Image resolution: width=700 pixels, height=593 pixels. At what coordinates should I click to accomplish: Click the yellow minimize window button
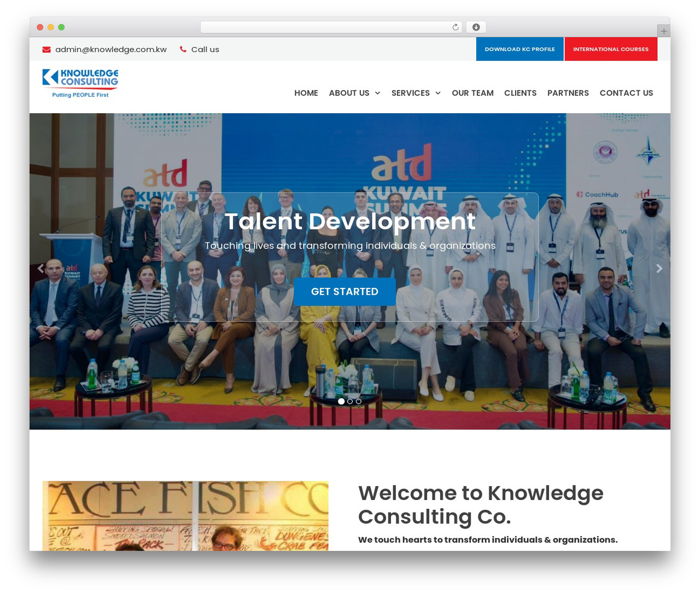click(x=51, y=27)
